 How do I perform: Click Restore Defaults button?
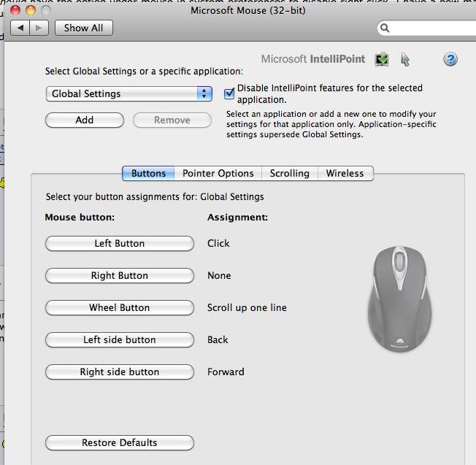pos(120,443)
